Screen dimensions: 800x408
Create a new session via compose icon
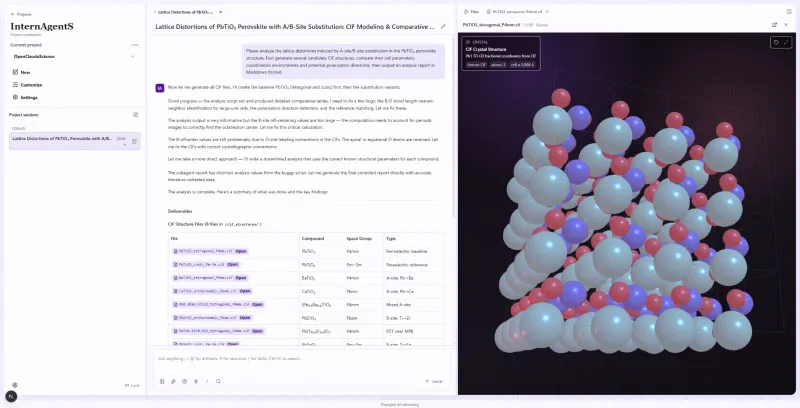136,115
